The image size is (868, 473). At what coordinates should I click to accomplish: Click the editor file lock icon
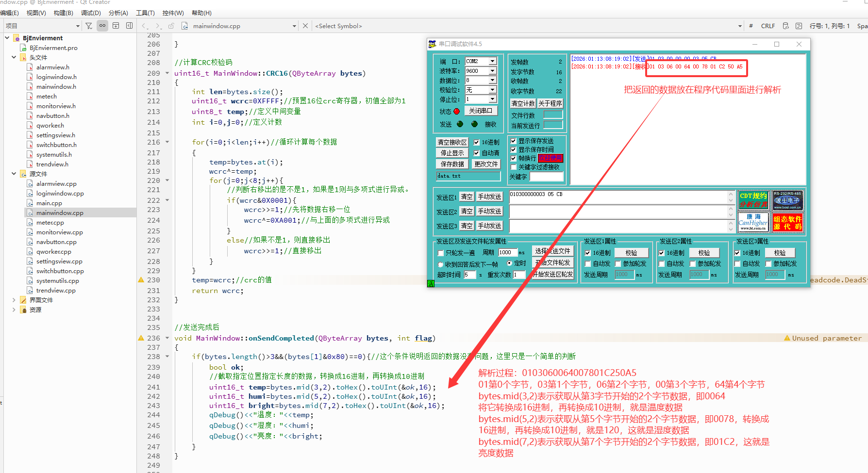[171, 26]
